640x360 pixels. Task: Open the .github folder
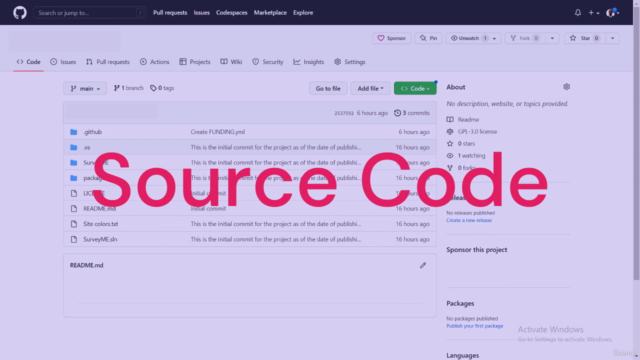(x=93, y=132)
